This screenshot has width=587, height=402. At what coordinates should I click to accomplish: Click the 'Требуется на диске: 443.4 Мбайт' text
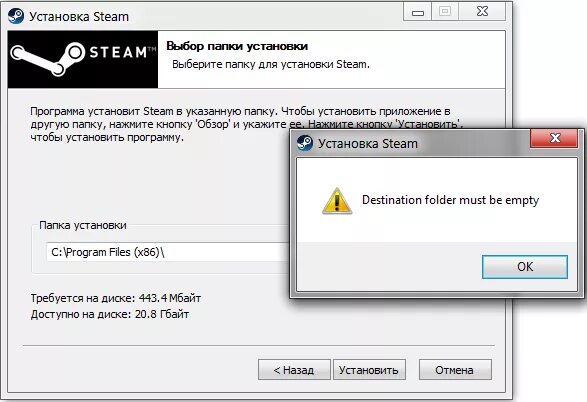click(x=116, y=298)
